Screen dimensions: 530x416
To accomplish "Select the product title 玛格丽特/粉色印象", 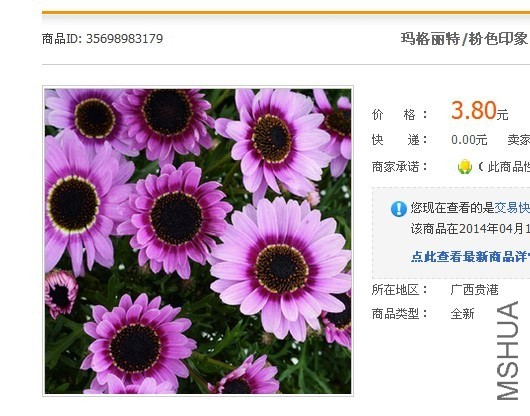I will tap(465, 39).
